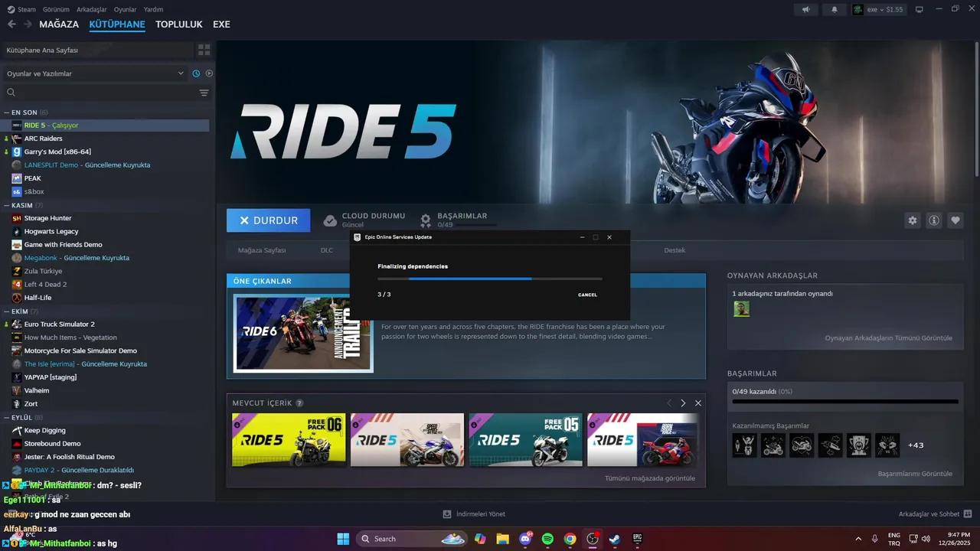Open the Mevcut İçerik help icon
980x551 pixels.
pos(299,403)
